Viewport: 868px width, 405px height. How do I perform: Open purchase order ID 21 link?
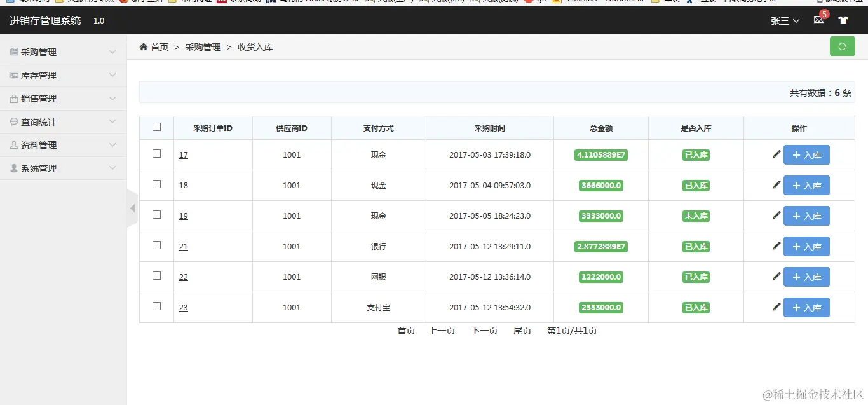coord(183,246)
